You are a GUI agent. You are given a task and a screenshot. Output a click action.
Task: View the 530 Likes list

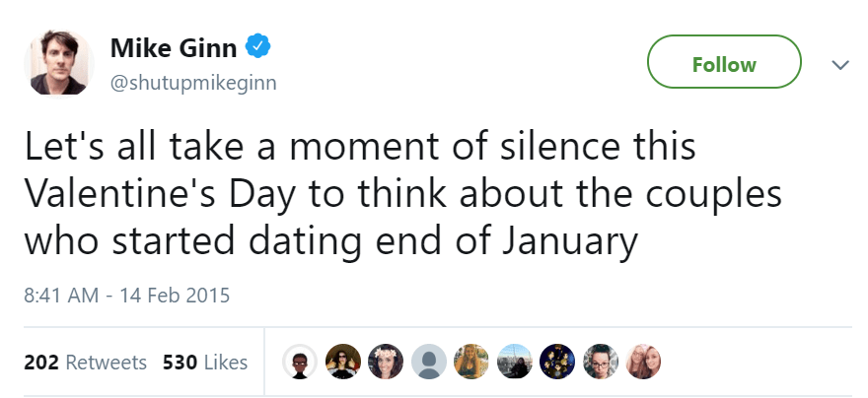(204, 363)
